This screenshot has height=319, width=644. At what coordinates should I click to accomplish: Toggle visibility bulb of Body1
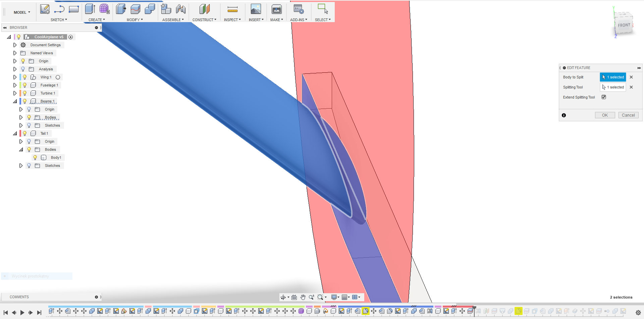pos(35,157)
